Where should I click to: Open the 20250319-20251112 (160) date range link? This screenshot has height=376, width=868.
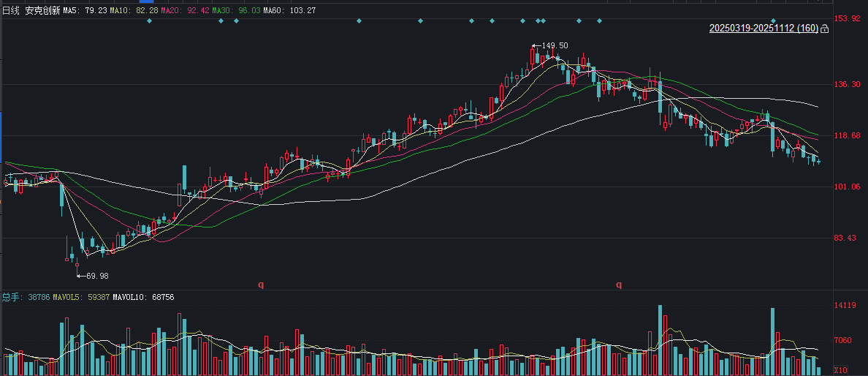tap(763, 29)
